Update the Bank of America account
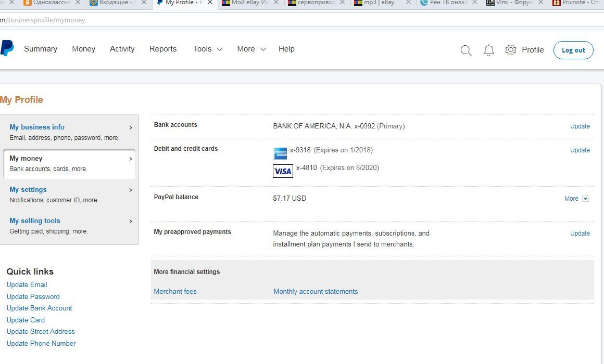The image size is (604, 364). (x=580, y=126)
